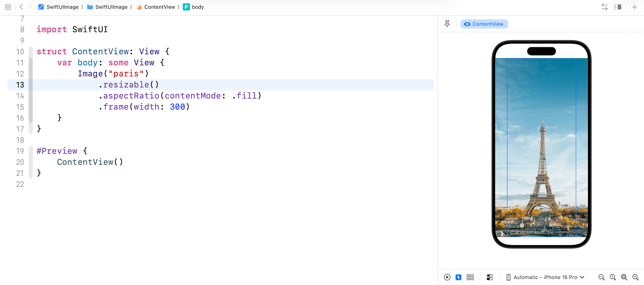Screen dimensions: 644x285
Task: Open Automatic – iPhone 16 Pro device dropdown
Action: point(545,277)
